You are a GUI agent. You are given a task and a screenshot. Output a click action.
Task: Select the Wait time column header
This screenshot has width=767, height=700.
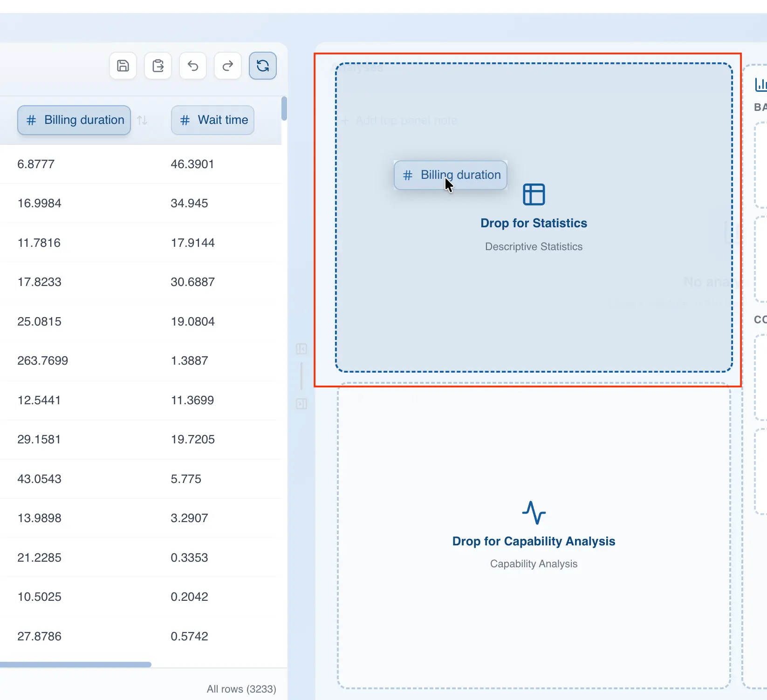tap(212, 120)
